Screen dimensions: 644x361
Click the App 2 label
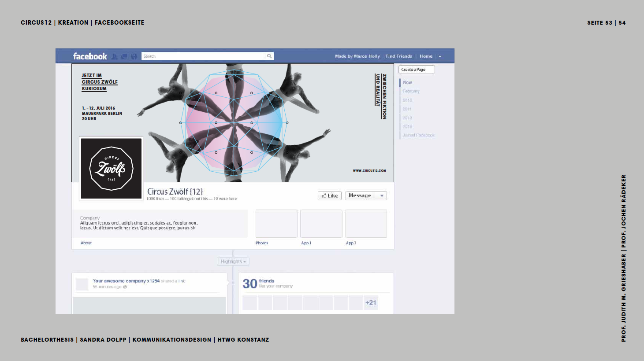(x=351, y=243)
